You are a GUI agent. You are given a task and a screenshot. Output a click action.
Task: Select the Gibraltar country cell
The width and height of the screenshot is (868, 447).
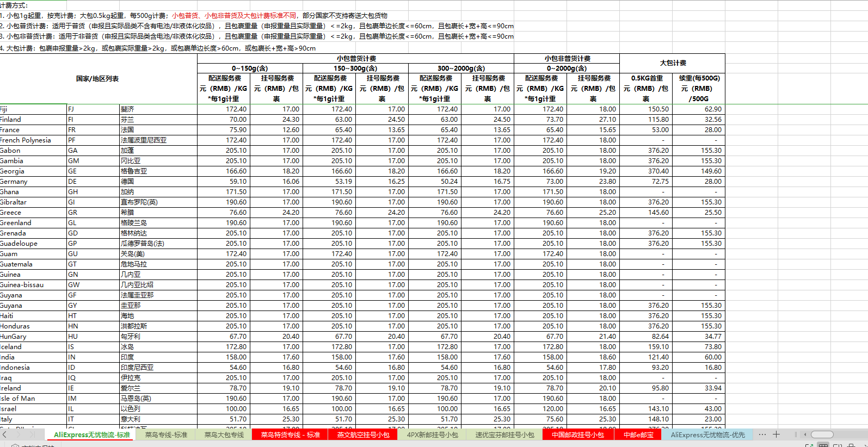coord(33,202)
